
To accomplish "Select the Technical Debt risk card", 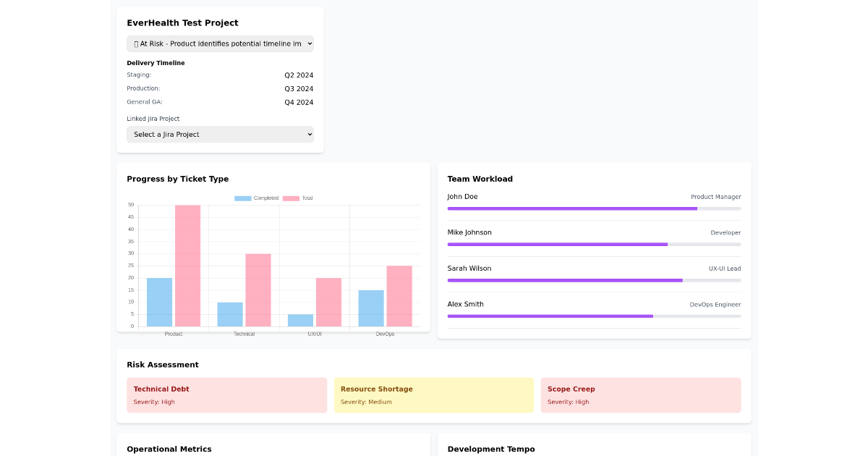I will (x=226, y=394).
